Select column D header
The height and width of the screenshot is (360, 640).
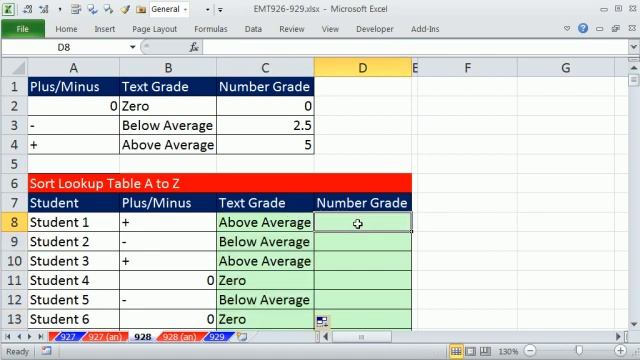[x=362, y=68]
